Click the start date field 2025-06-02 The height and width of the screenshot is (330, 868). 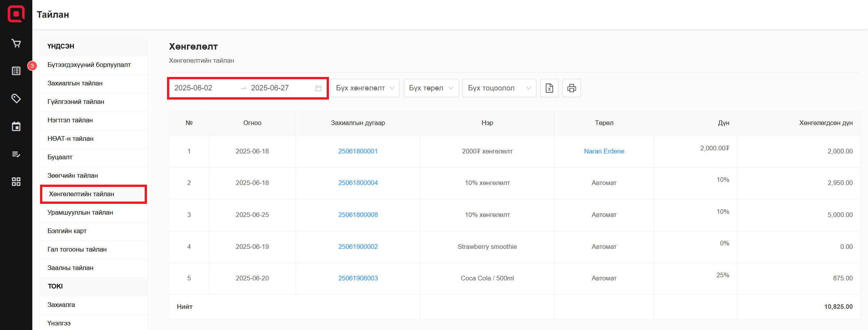point(194,88)
